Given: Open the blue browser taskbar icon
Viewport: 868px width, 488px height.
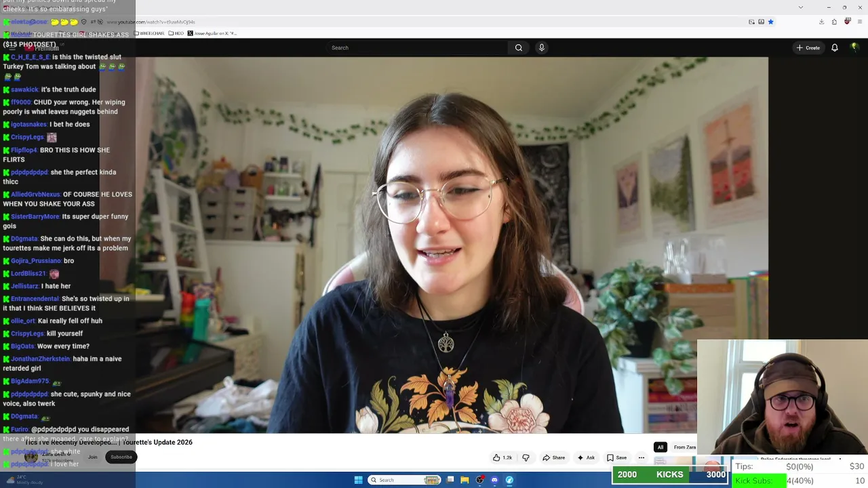Looking at the screenshot, I should pyautogui.click(x=509, y=480).
